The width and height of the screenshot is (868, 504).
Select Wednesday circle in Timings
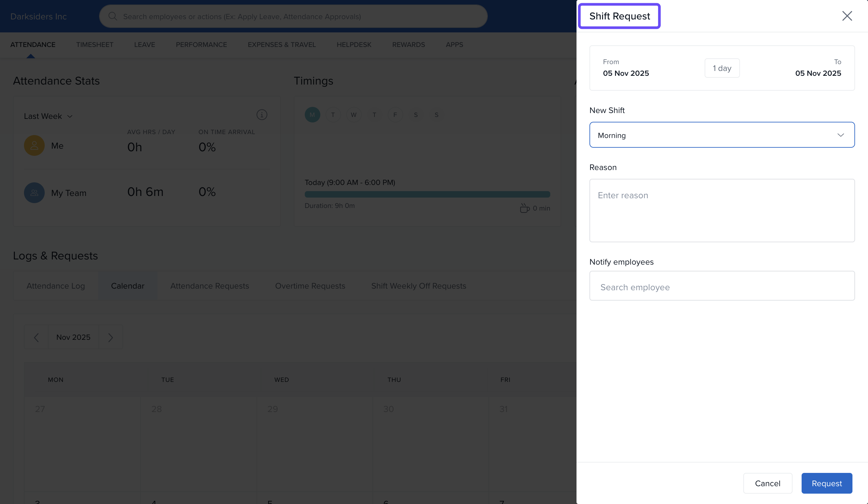click(x=353, y=115)
